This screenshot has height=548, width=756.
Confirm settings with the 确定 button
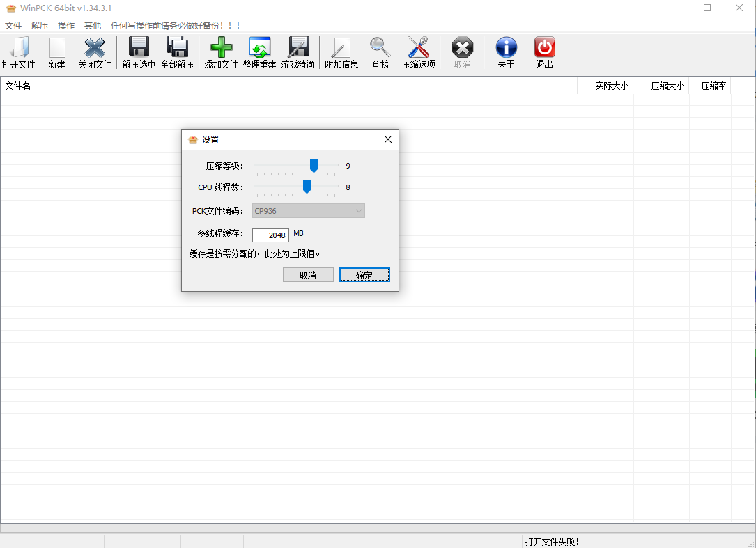click(x=364, y=274)
